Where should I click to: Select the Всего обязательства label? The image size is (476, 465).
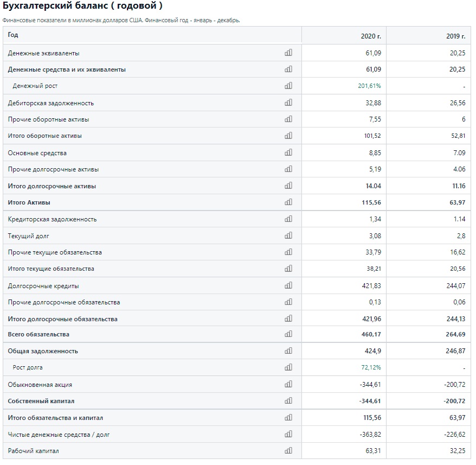point(38,334)
